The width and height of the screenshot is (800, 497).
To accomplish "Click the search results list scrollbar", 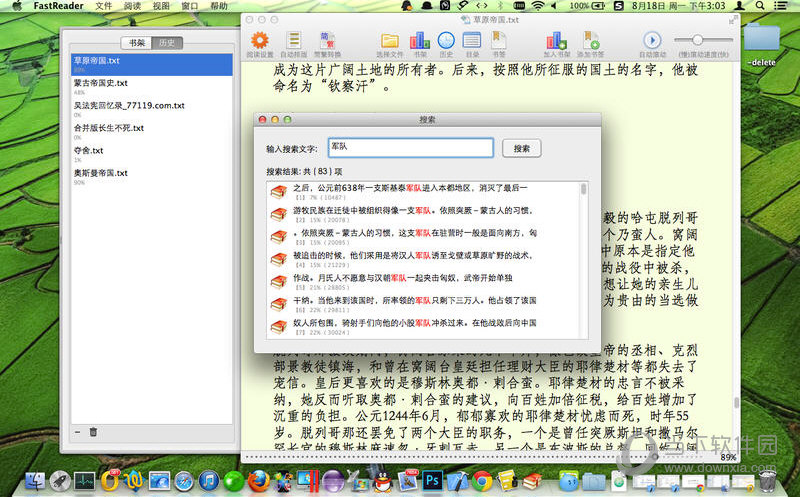I will pos(583,190).
